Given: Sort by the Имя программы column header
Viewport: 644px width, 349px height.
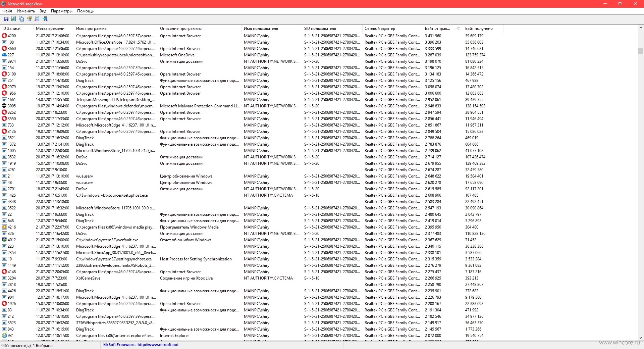Looking at the screenshot, I should coord(116,29).
